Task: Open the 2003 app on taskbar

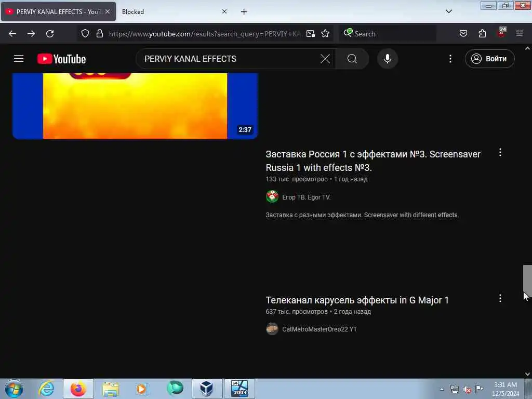Action: 239,389
